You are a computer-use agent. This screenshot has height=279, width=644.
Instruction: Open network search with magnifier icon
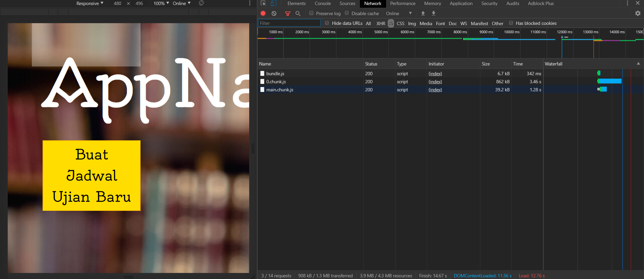tap(298, 13)
